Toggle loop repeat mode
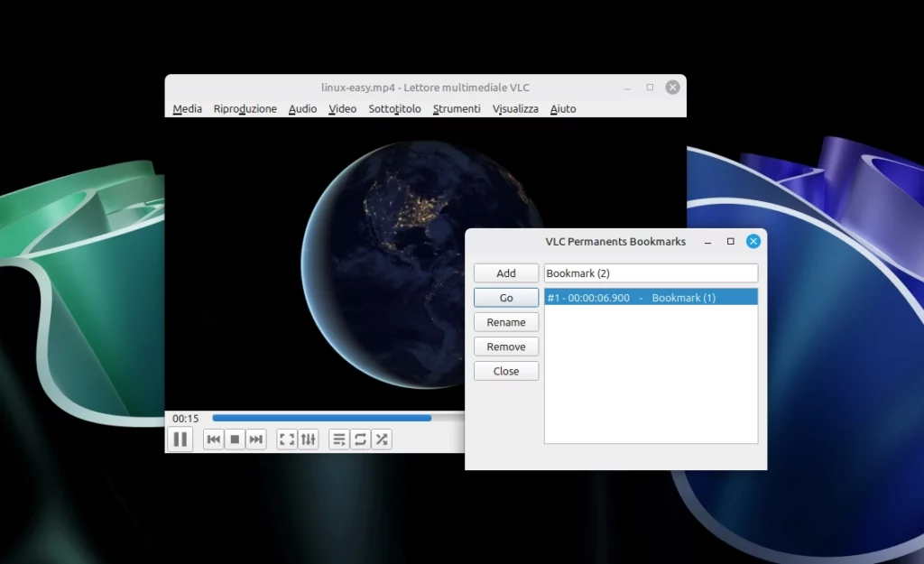 (360, 439)
